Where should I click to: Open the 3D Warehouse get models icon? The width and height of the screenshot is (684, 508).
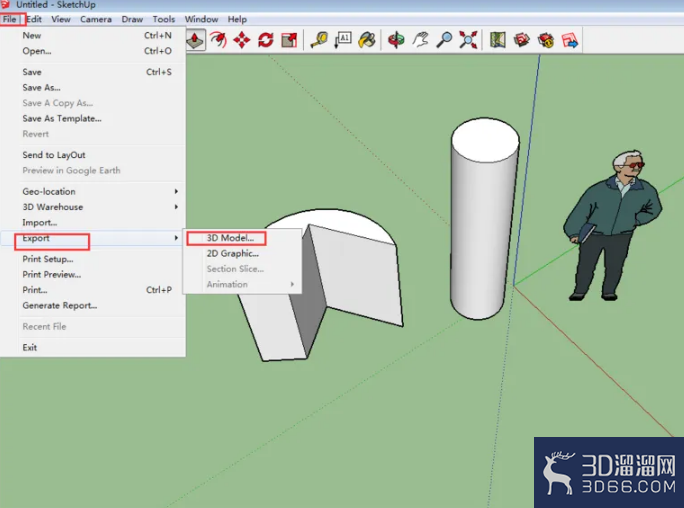click(522, 40)
